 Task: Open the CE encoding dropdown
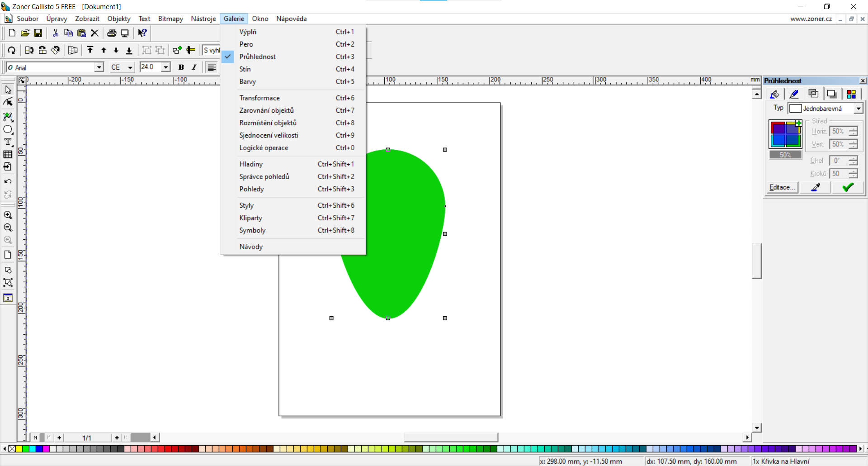tap(130, 67)
